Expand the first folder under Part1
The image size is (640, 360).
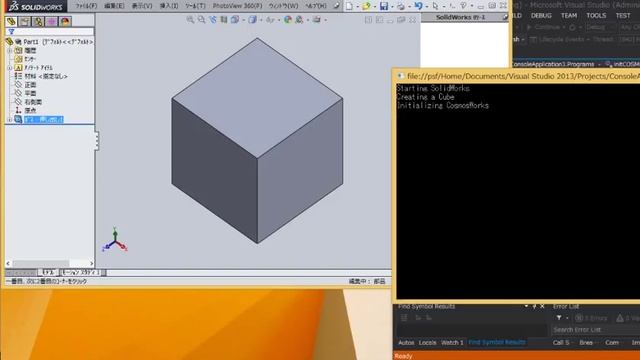[x=10, y=51]
